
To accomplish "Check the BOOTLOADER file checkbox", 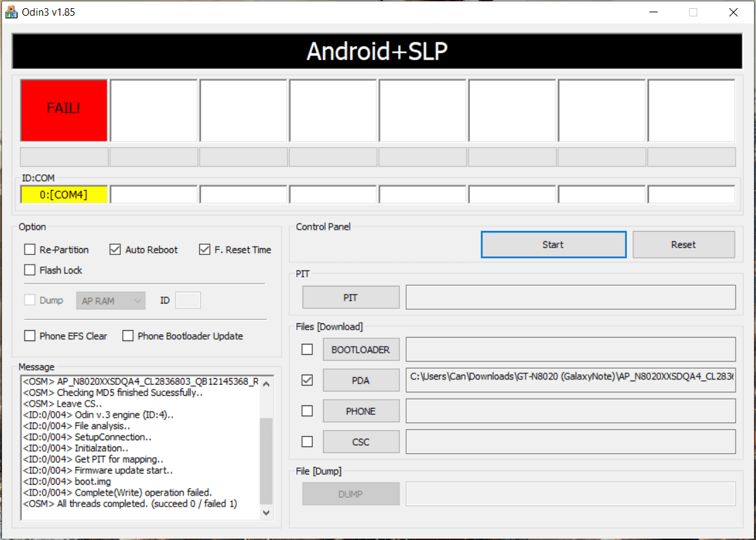I will coord(307,349).
